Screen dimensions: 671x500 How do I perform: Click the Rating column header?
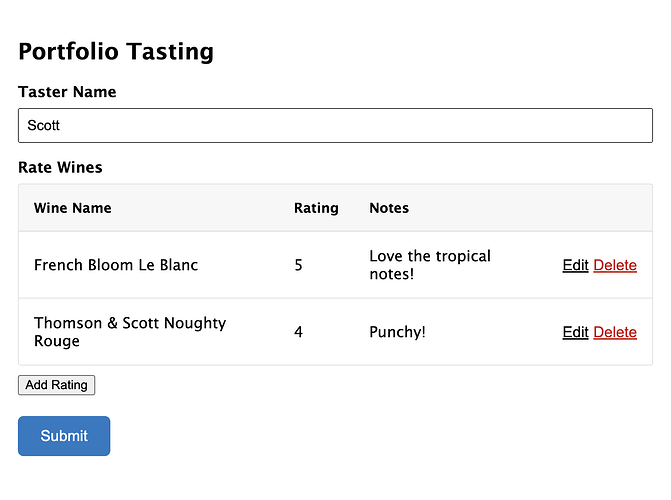tap(316, 208)
